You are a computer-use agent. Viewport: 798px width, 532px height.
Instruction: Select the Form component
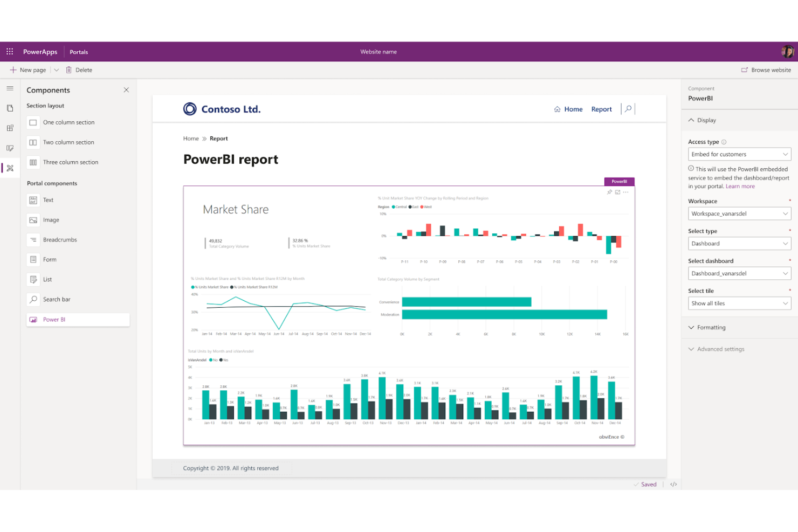50,259
